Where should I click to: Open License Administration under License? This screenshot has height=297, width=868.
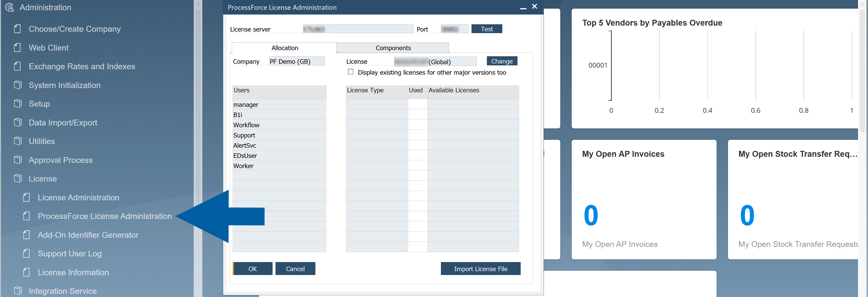coord(79,197)
